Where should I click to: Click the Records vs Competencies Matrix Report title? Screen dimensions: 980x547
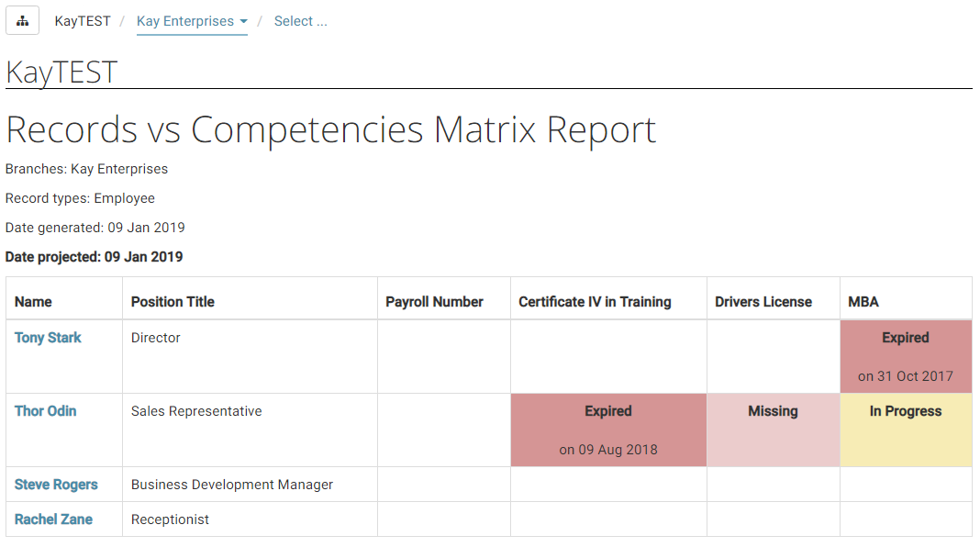pyautogui.click(x=330, y=129)
